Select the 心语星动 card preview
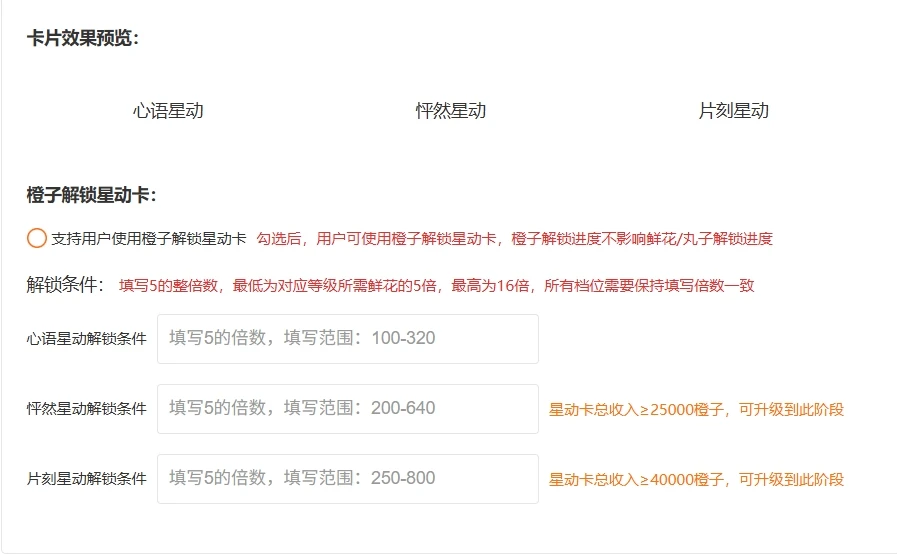The image size is (897, 554). point(168,111)
